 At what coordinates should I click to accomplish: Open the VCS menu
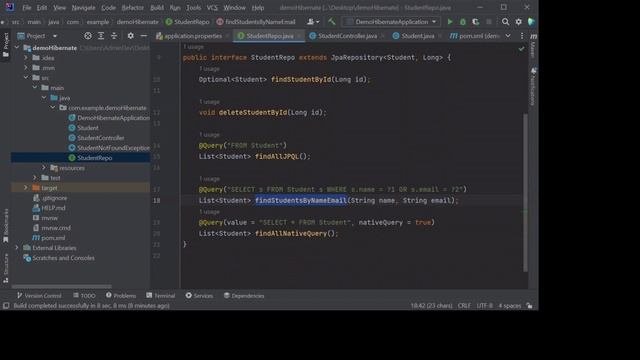(212, 8)
